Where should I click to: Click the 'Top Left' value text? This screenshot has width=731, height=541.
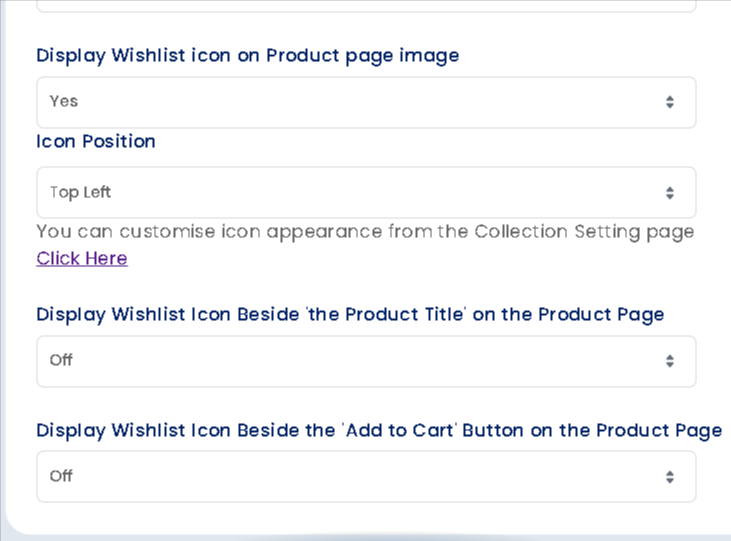80,192
